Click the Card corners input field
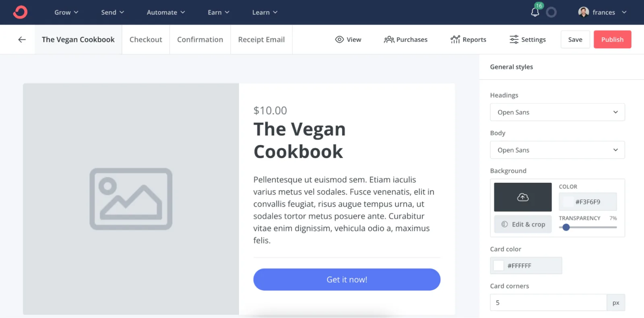This screenshot has width=644, height=318. tap(548, 303)
